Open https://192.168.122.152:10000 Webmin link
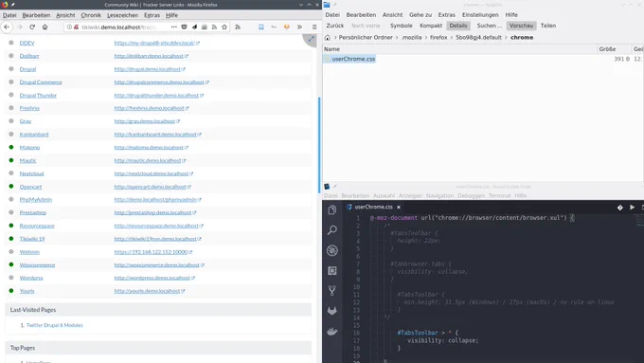Image resolution: width=644 pixels, height=363 pixels. tap(151, 252)
